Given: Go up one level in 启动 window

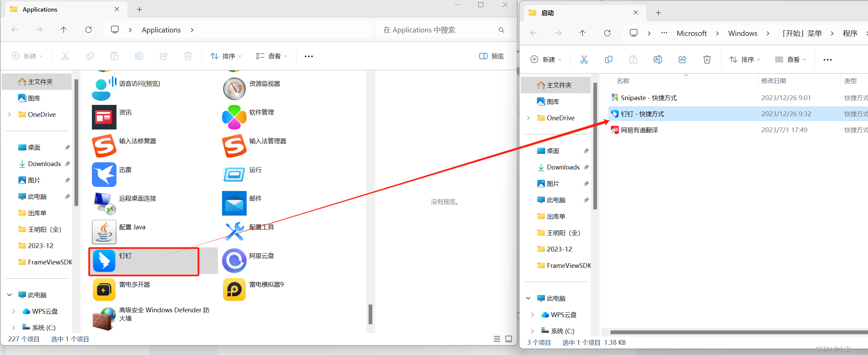Looking at the screenshot, I should 583,33.
